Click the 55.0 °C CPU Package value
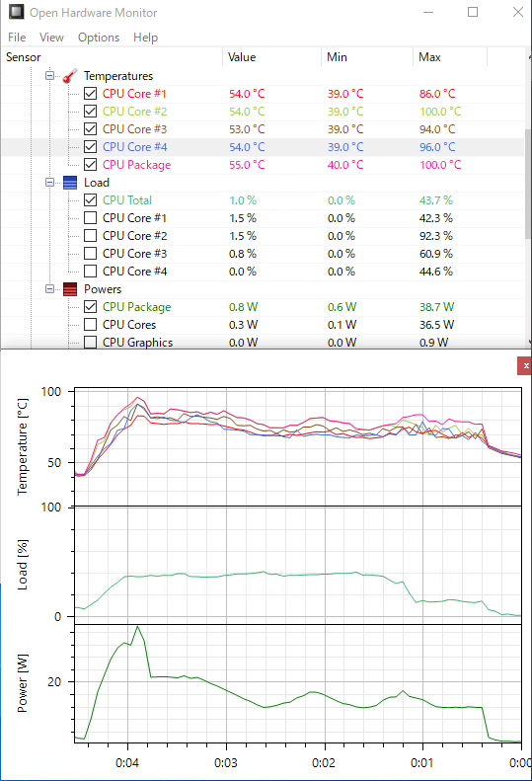 [247, 165]
